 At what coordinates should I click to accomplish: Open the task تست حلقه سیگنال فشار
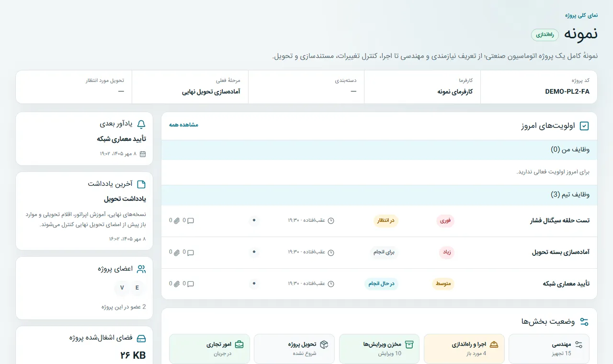tap(560, 221)
